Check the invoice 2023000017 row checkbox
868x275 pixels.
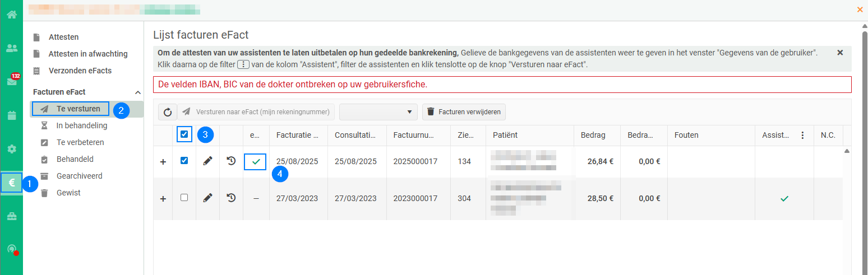184,197
